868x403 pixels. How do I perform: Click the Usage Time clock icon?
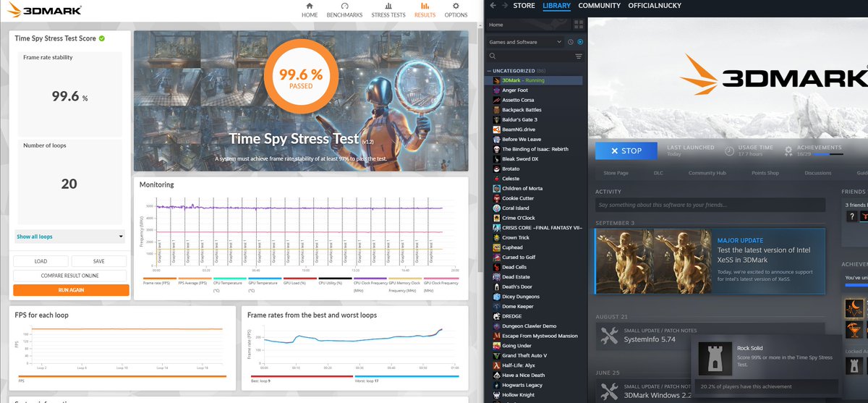pyautogui.click(x=730, y=150)
